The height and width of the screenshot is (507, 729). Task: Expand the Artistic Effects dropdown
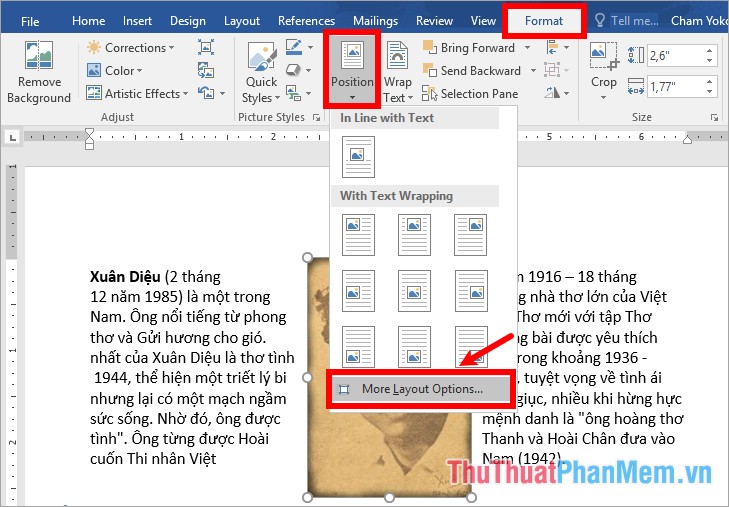pyautogui.click(x=186, y=93)
